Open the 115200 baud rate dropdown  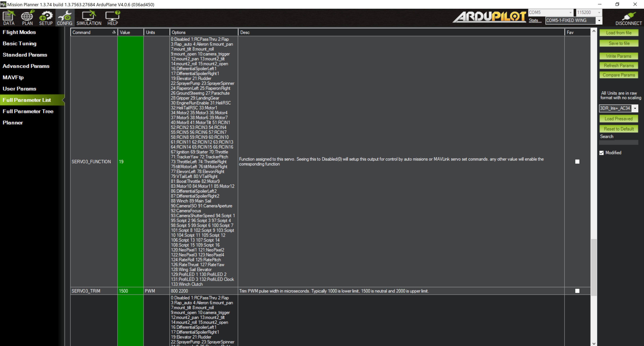click(599, 13)
